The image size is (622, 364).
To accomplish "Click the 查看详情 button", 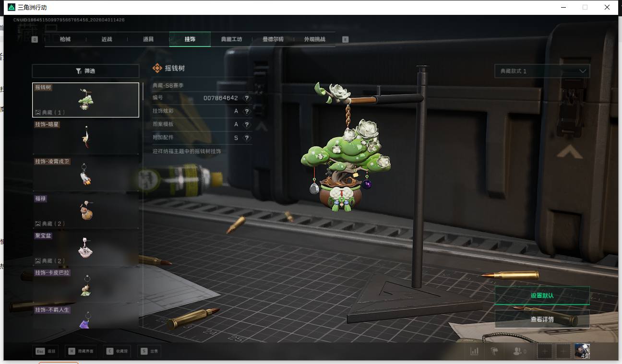I will pos(542,319).
